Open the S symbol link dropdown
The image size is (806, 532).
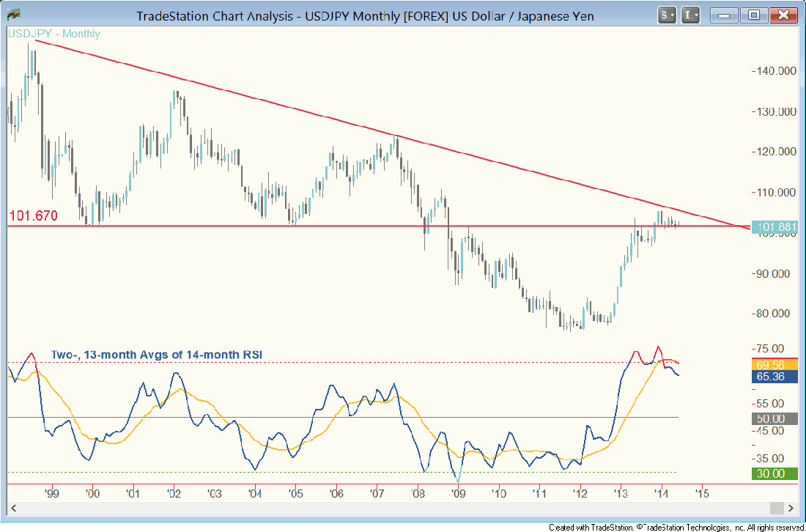667,15
